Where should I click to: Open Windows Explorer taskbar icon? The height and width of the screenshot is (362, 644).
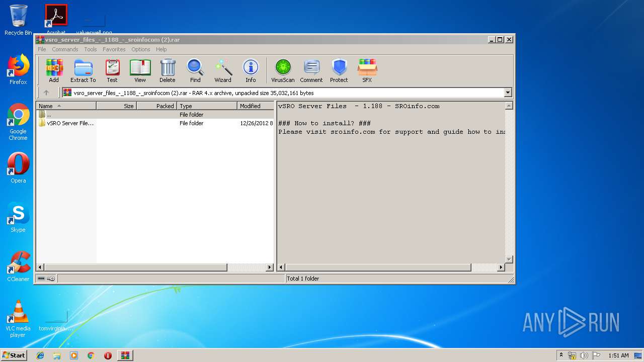click(x=57, y=355)
